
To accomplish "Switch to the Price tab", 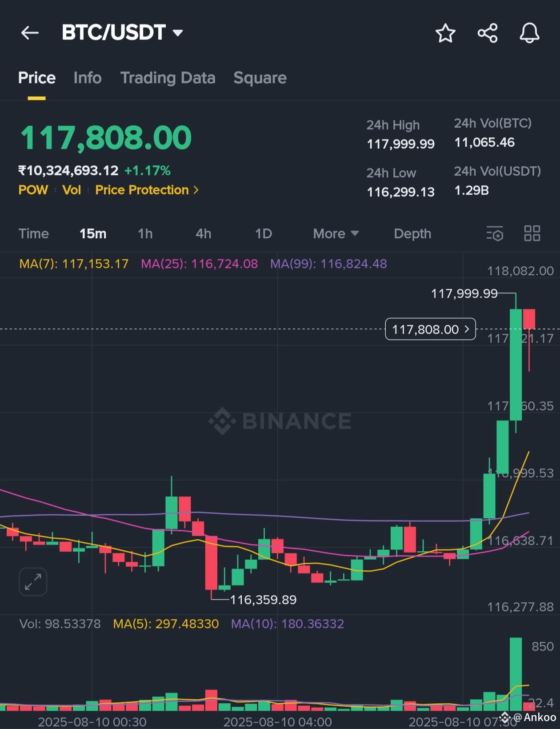I will click(37, 78).
